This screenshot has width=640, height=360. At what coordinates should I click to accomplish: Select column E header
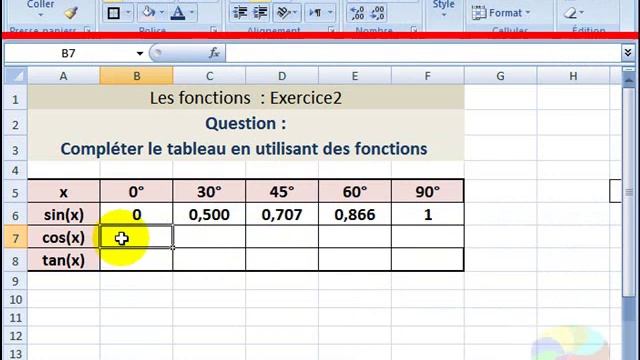pyautogui.click(x=355, y=76)
